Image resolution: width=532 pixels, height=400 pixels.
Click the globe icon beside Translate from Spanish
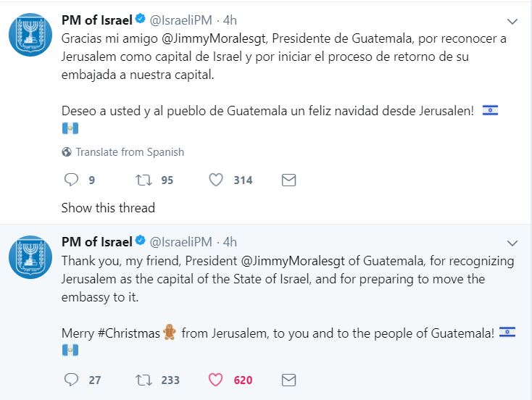click(x=67, y=152)
